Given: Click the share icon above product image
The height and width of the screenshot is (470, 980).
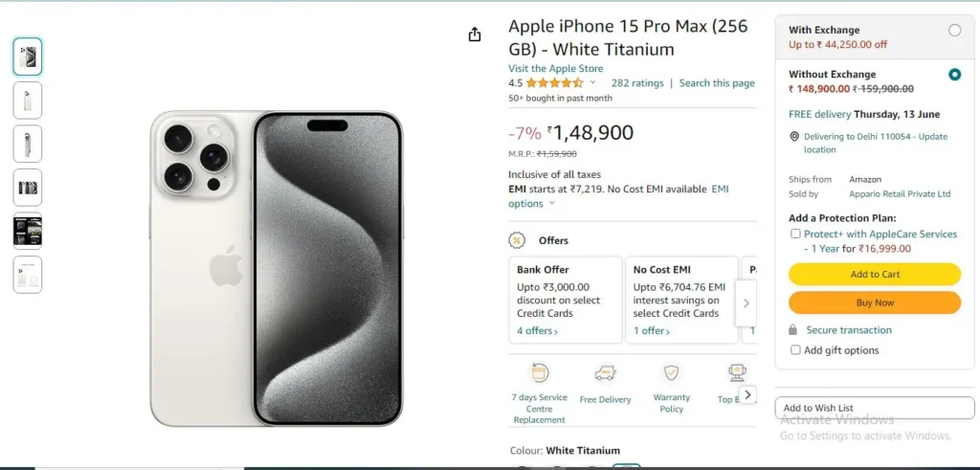Looking at the screenshot, I should (x=475, y=35).
